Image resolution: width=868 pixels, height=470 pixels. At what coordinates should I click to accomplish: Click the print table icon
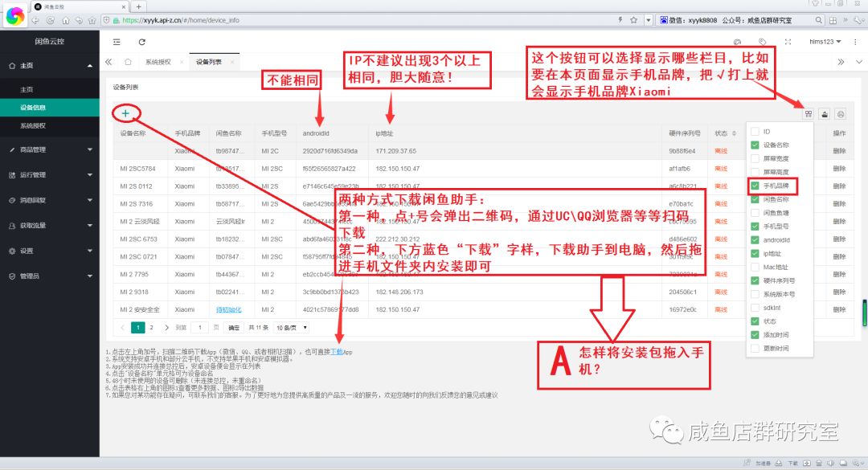pos(841,114)
